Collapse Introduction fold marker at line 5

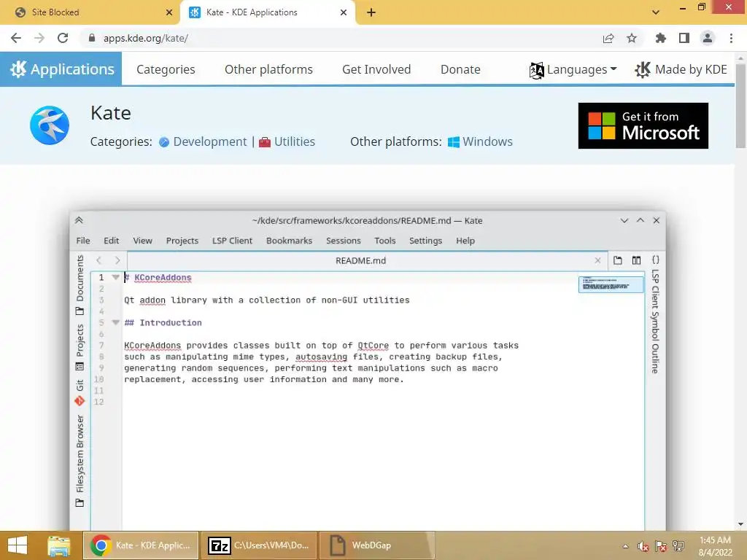pos(115,322)
